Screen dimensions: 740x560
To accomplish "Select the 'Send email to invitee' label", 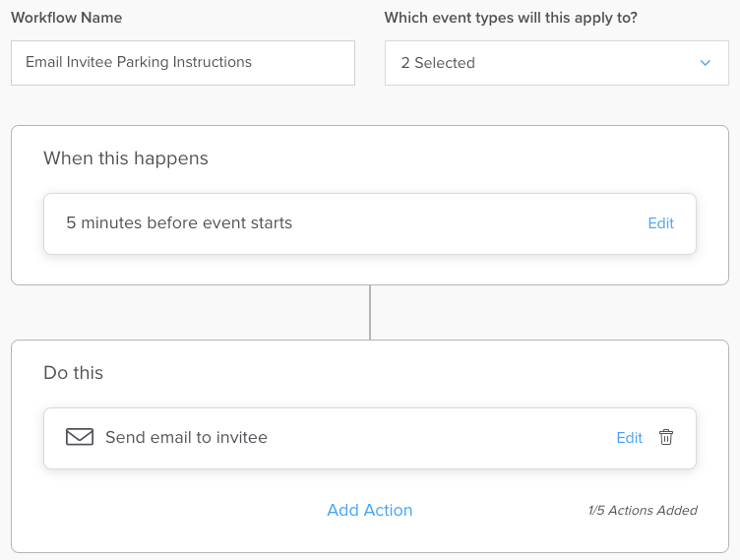I will click(x=186, y=437).
